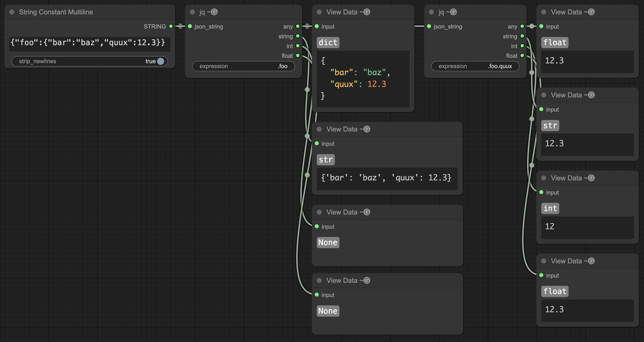This screenshot has width=644, height=342.
Task: Click input socket of View Data showing {'bar': 'baz'} string
Action: coord(317,143)
